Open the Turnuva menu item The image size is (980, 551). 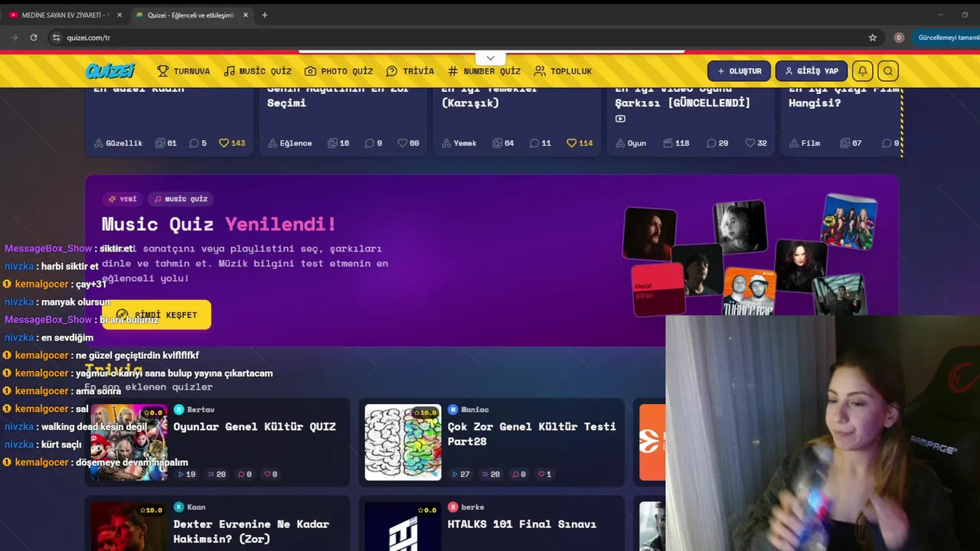pos(183,71)
